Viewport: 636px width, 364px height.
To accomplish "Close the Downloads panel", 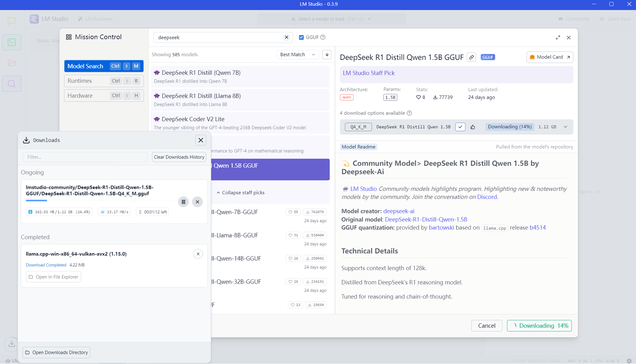I will (201, 140).
